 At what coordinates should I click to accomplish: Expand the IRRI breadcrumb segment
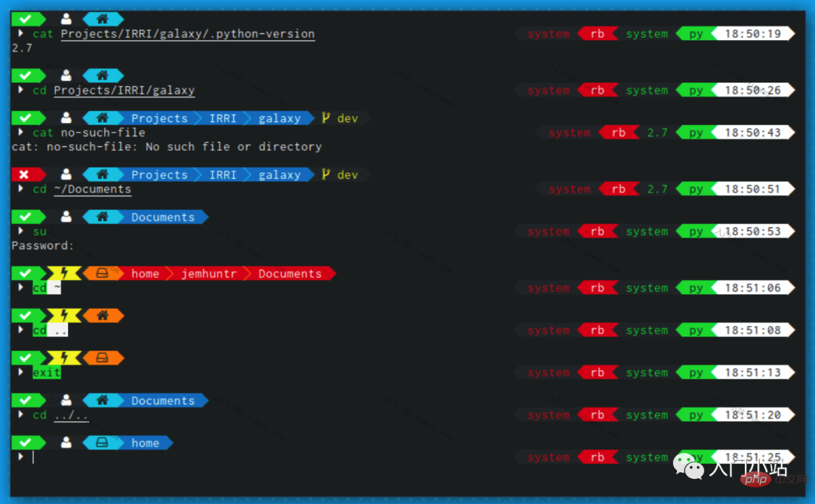pyautogui.click(x=223, y=118)
